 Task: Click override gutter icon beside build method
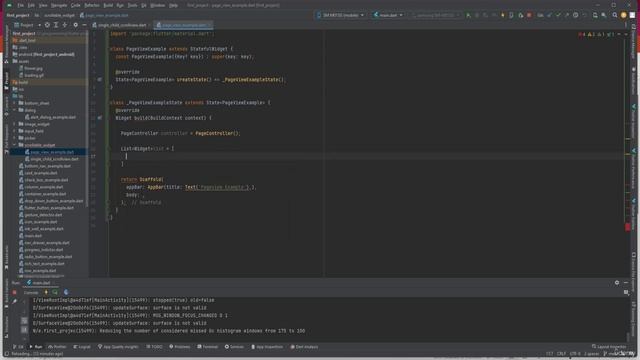100,118
